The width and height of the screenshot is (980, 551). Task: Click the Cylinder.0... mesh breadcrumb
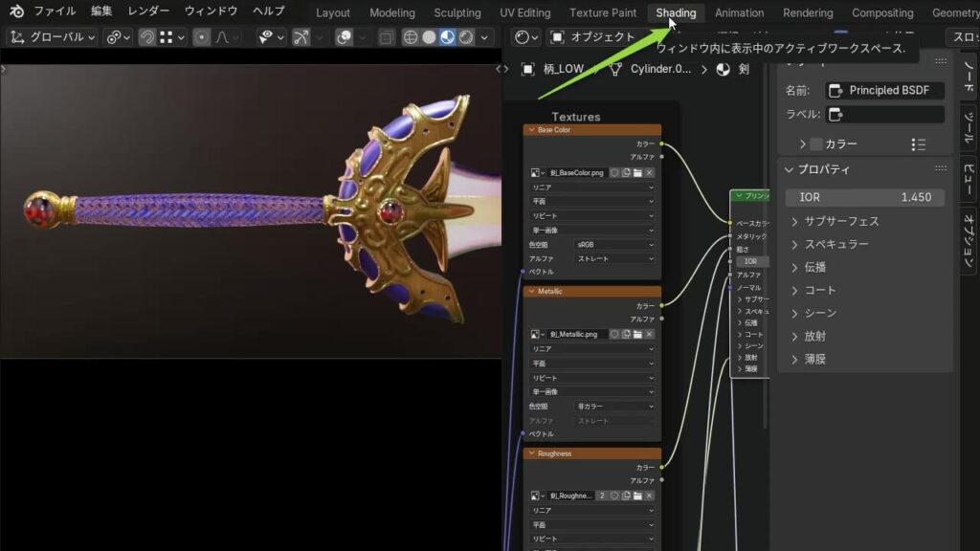[651, 69]
